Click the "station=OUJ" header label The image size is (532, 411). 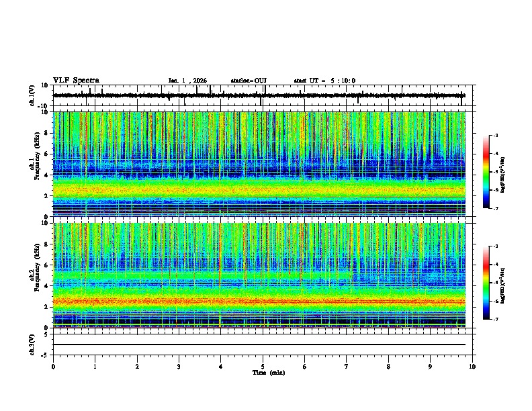(249, 81)
